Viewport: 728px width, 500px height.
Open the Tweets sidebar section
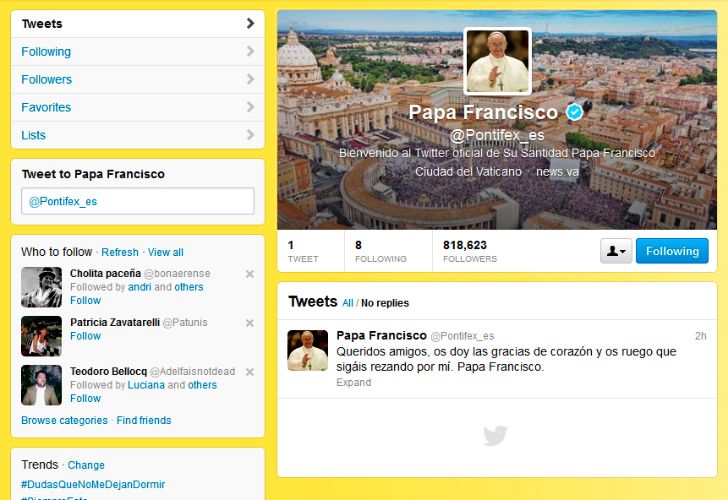tap(137, 24)
